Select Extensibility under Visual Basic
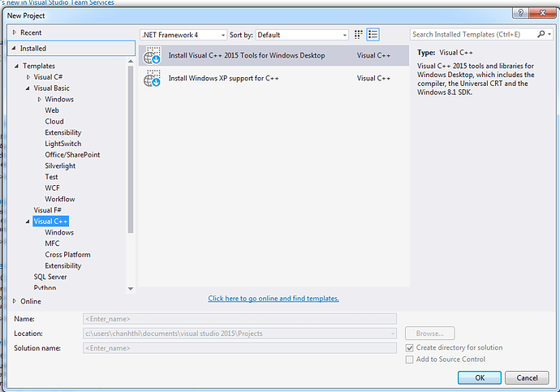 pos(63,132)
